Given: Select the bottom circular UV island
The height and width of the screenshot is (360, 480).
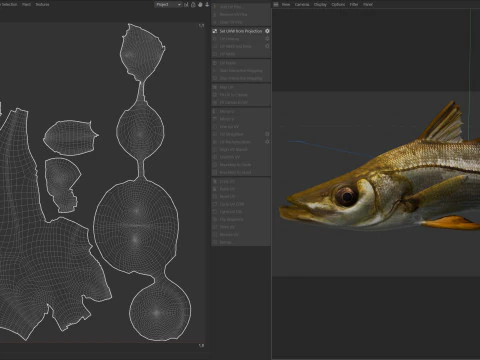Looking at the screenshot, I should (x=160, y=310).
